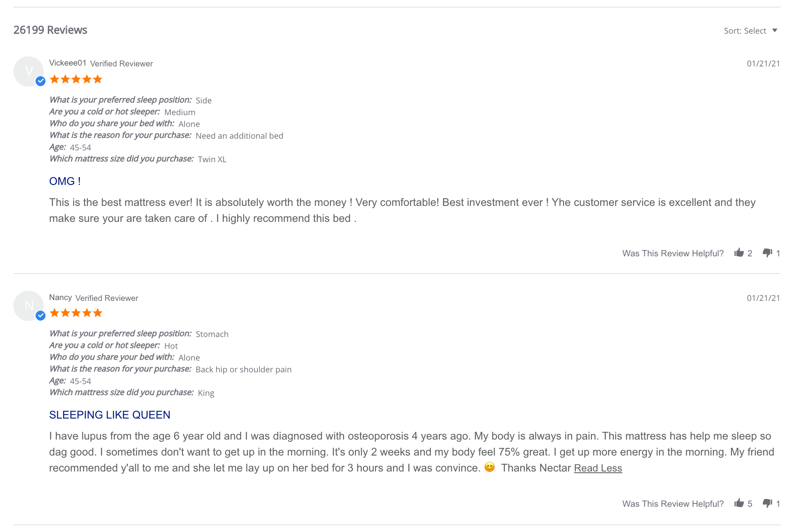Image resolution: width=800 pixels, height=532 pixels.
Task: Click thumbs down on Vickeee01's review
Action: pyautogui.click(x=767, y=253)
